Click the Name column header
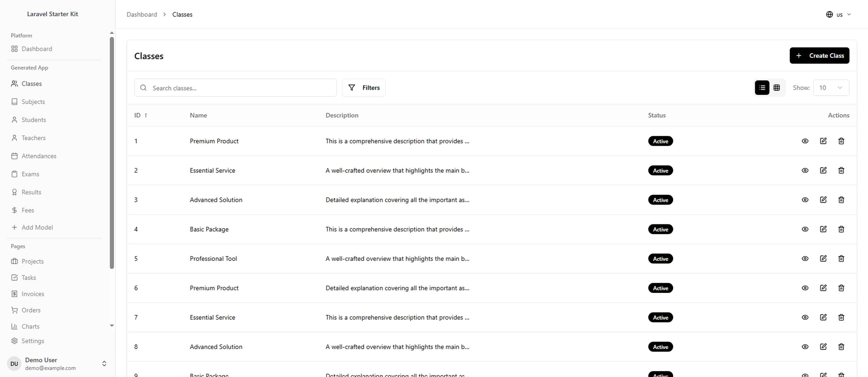 (198, 115)
